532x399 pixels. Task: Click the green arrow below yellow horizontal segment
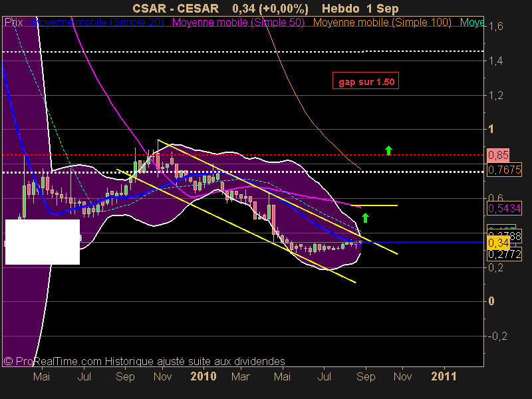[365, 218]
